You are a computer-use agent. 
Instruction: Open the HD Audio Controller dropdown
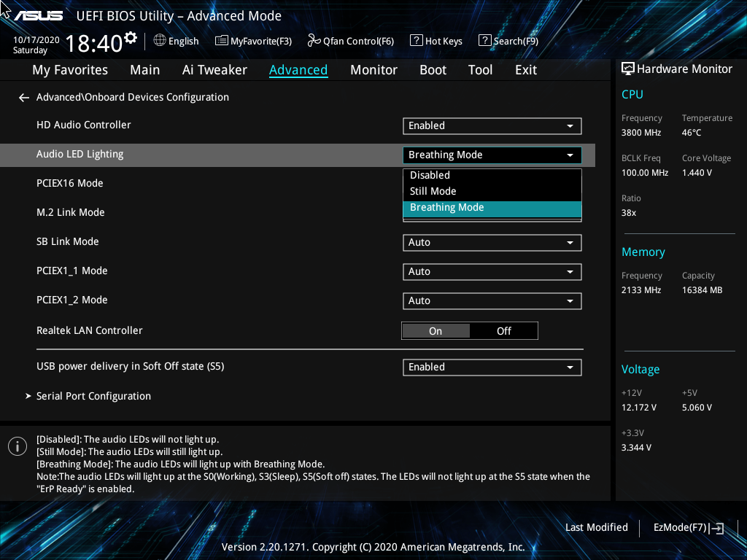492,125
